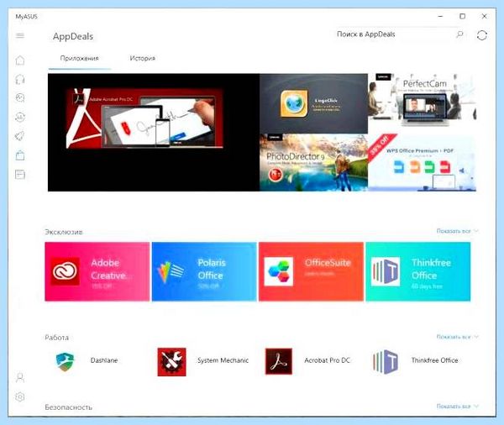The height and width of the screenshot is (425, 504).
Task: Open the OfficeSuite exclusive tile
Action: tap(311, 271)
